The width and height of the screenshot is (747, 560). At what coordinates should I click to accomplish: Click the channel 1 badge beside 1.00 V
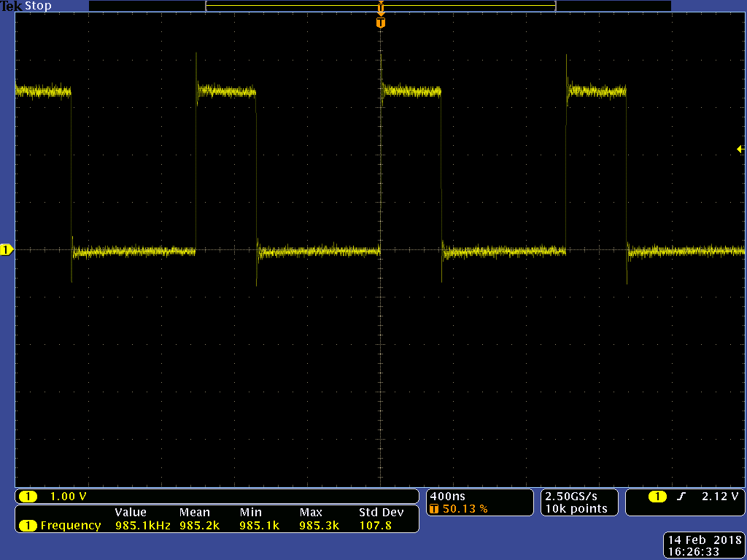(x=28, y=497)
